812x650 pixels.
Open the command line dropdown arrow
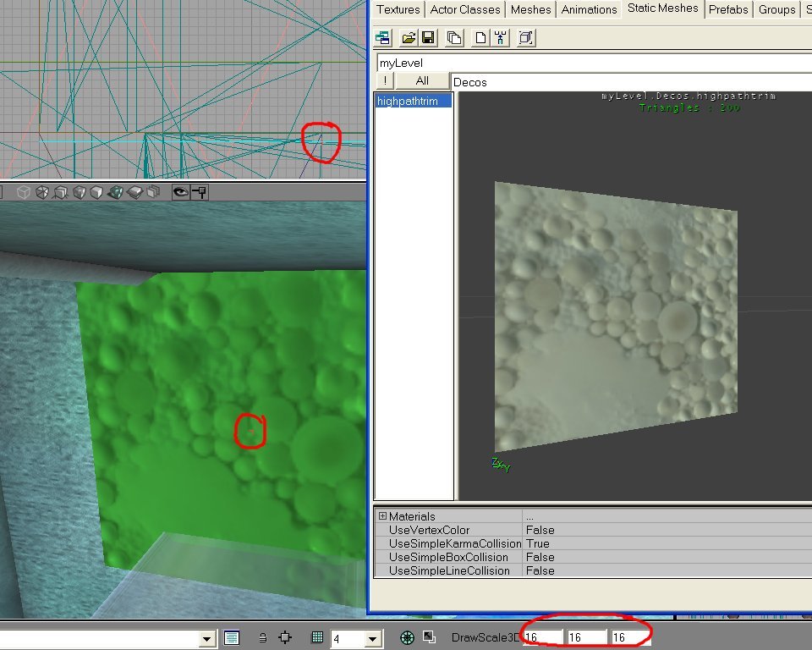point(206,638)
